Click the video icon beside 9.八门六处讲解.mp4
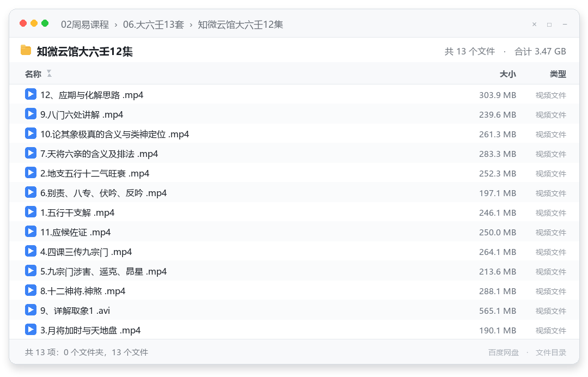Image resolution: width=588 pixels, height=377 pixels. [30, 114]
